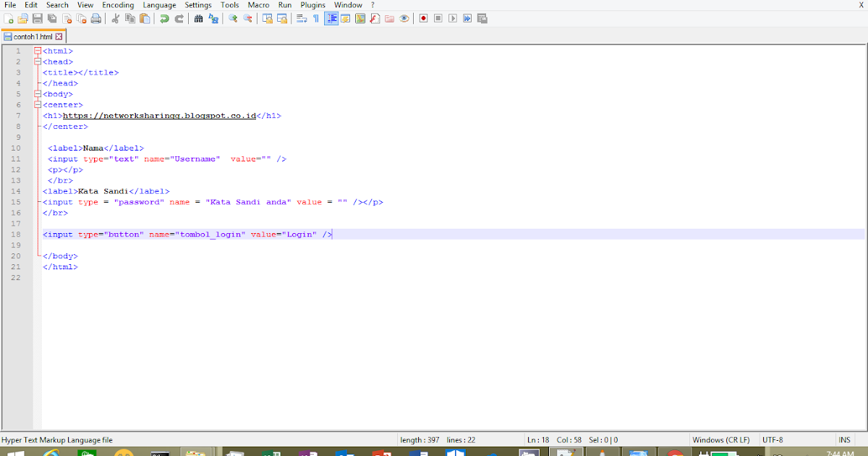Toggle the indent guide display
Viewport: 868px width, 456px height.
332,18
